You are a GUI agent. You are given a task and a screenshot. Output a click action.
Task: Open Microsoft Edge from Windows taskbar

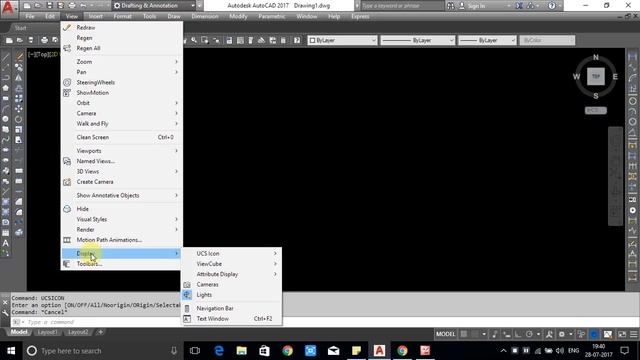coord(219,350)
